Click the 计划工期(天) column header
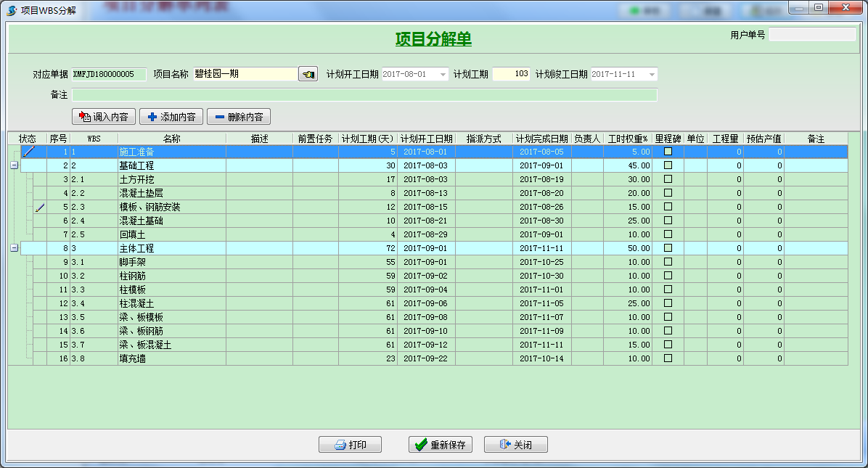Image resolution: width=868 pixels, height=468 pixels. 367,139
